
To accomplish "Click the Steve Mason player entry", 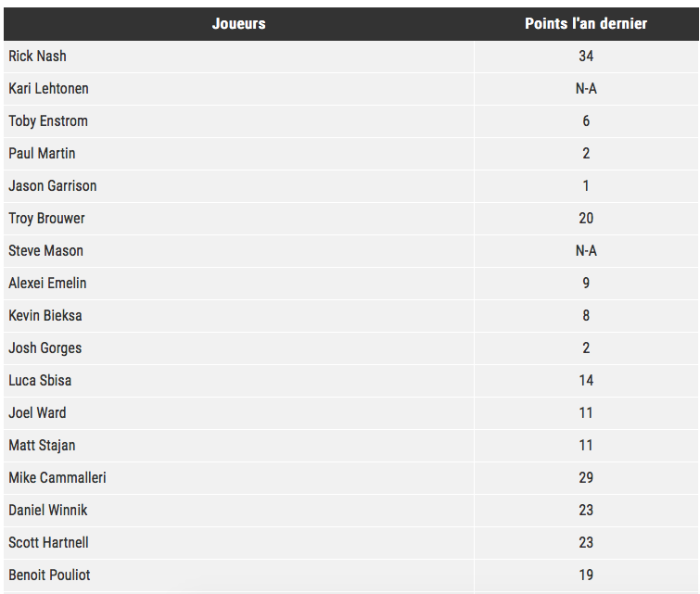I will [46, 251].
